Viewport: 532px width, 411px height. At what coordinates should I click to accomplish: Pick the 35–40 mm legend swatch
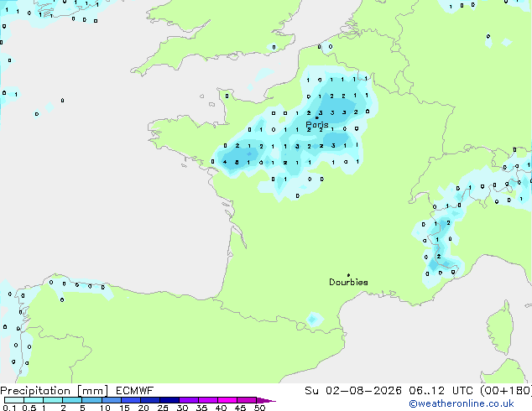click(x=207, y=400)
